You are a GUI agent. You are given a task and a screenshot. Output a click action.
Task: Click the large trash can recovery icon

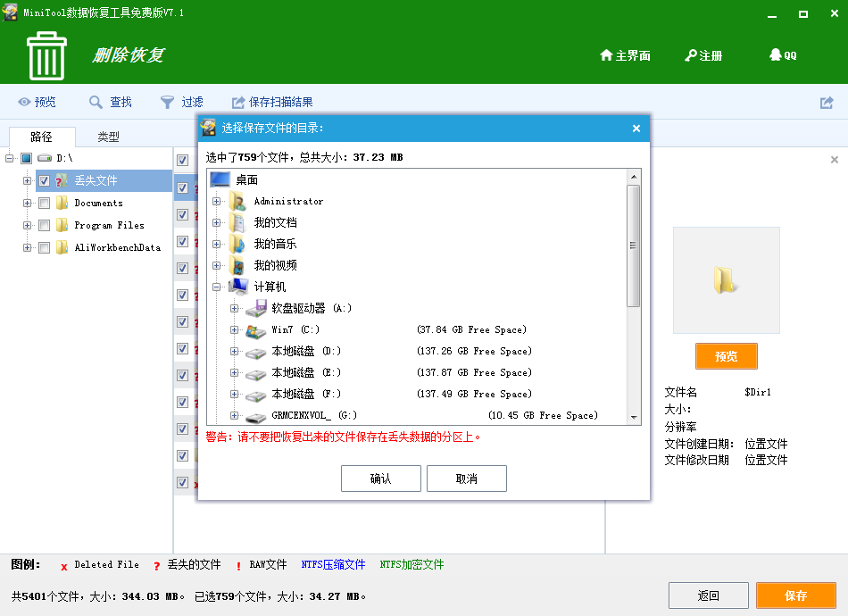tap(46, 55)
